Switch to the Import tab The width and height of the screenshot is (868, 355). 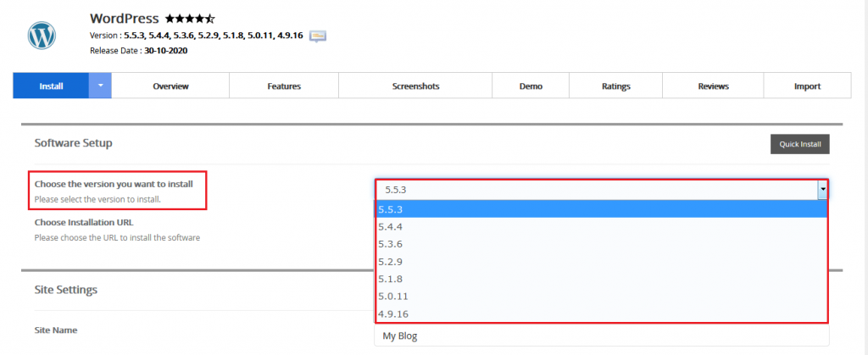tap(807, 86)
